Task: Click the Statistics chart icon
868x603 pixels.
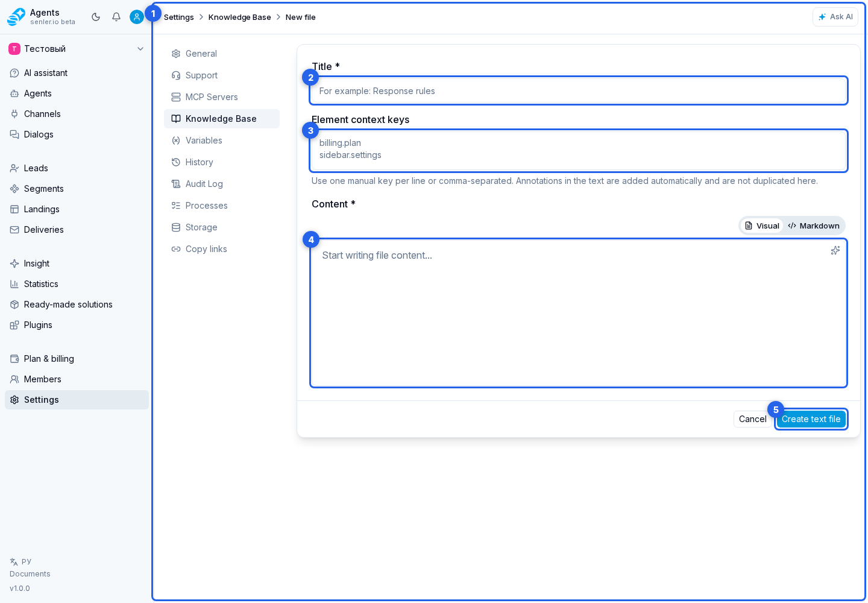Action: (14, 284)
